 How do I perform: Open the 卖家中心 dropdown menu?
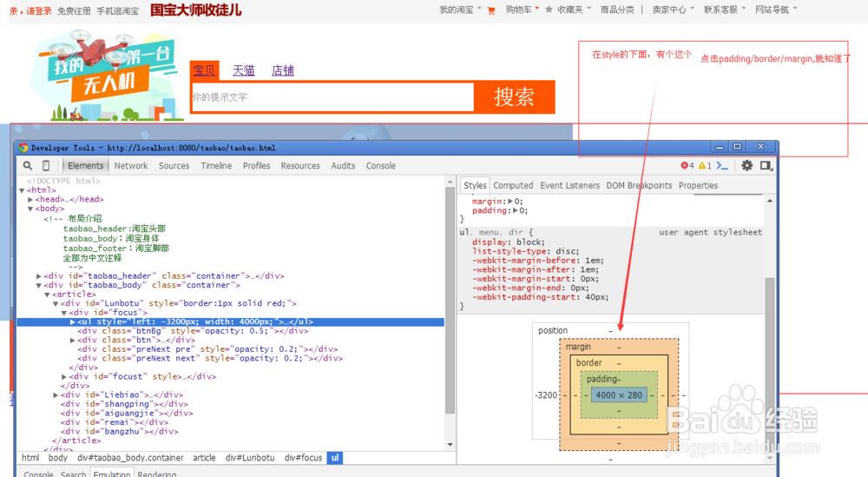[x=673, y=10]
